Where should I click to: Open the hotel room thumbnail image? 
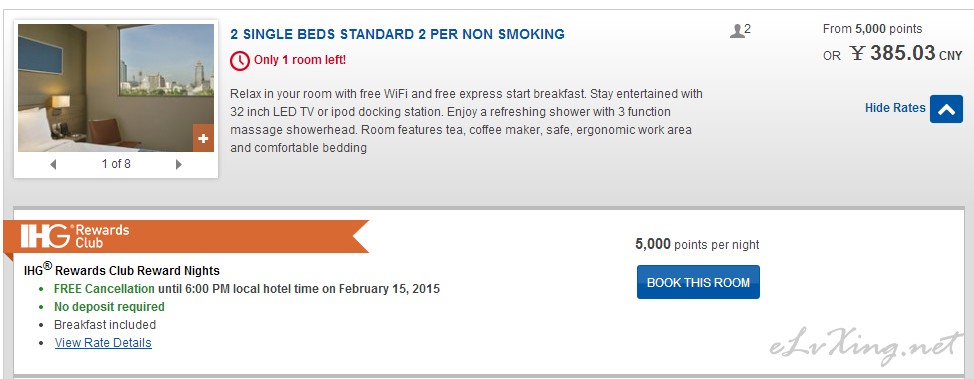pos(116,88)
